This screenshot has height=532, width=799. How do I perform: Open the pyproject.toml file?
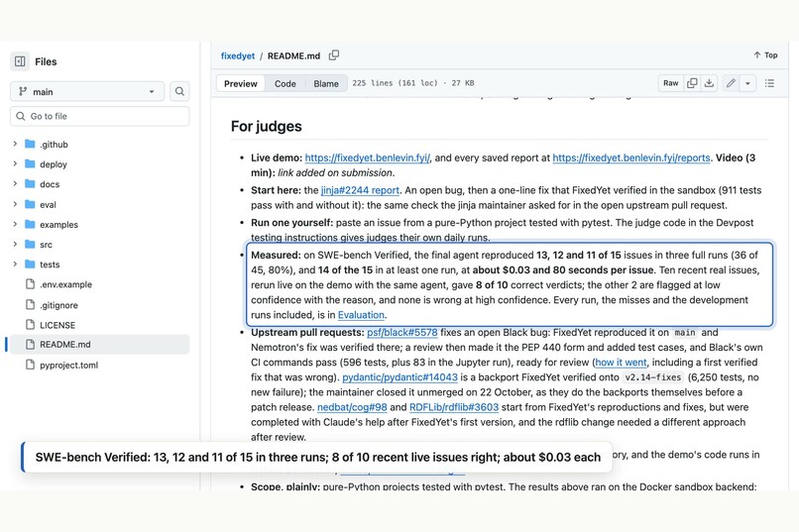pyautogui.click(x=68, y=365)
